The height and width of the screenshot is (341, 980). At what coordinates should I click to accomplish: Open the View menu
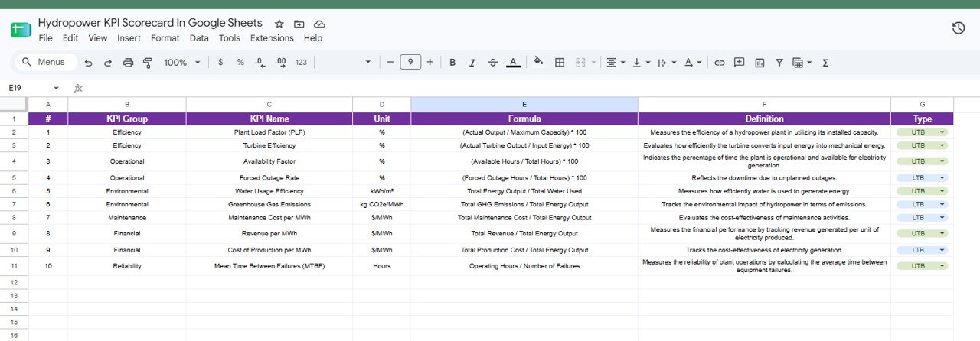tap(98, 38)
